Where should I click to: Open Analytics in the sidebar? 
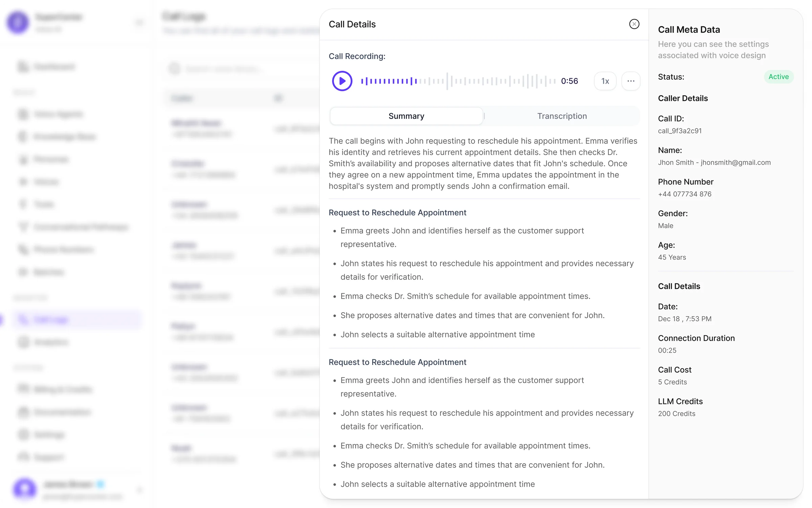(51, 342)
